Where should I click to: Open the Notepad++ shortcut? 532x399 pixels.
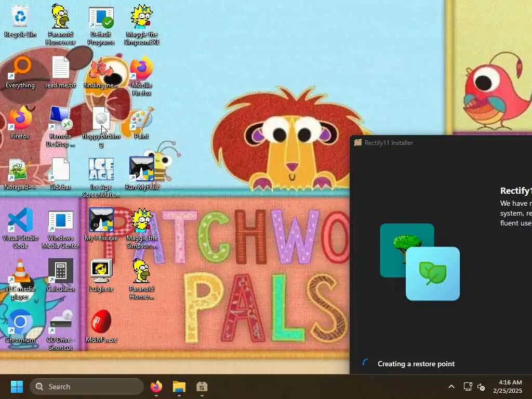tap(20, 174)
